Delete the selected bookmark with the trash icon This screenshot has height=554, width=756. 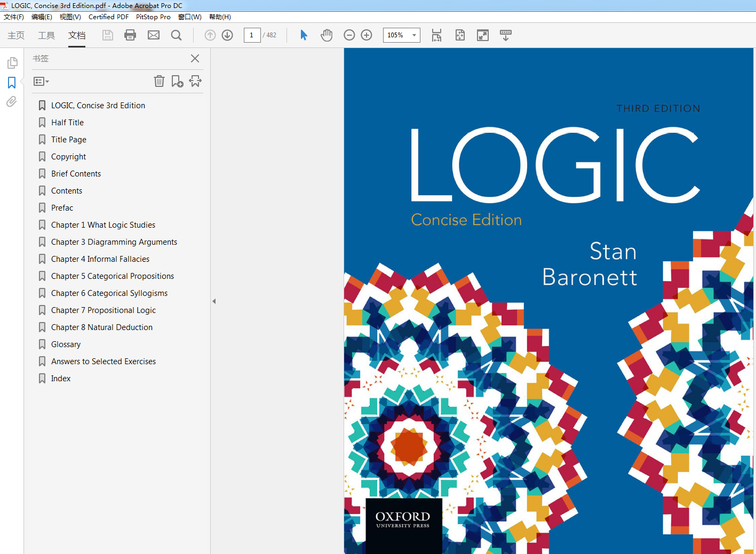(x=159, y=81)
